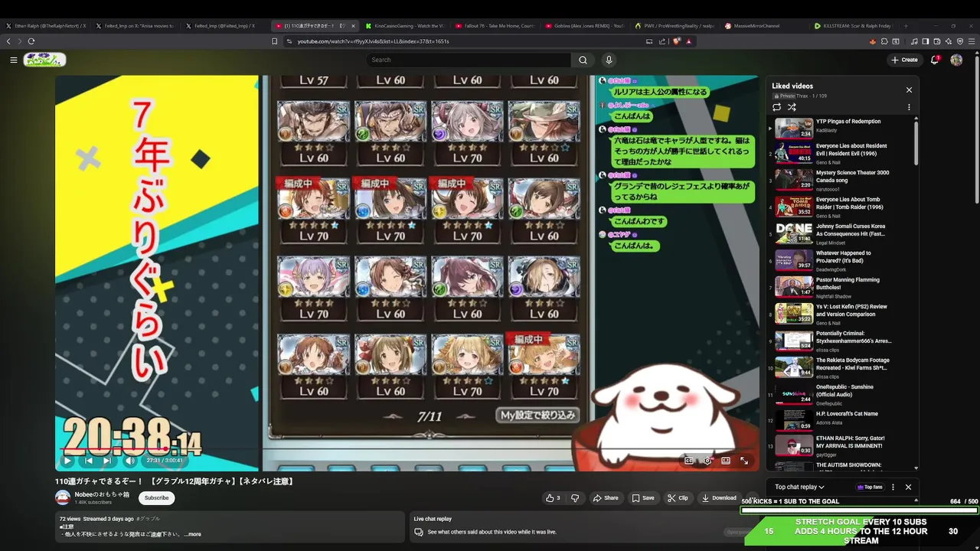Seek on the red video progress bar

pyautogui.click(x=407, y=449)
